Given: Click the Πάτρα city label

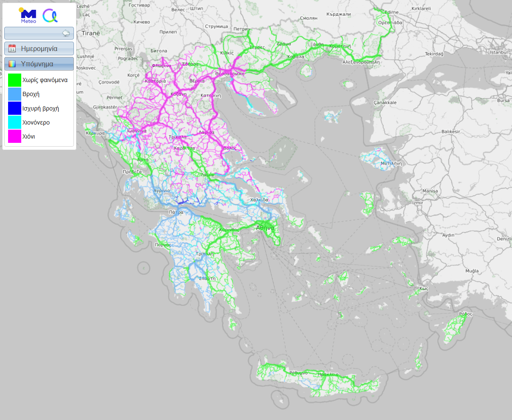Looking at the screenshot, I should tap(176, 212).
